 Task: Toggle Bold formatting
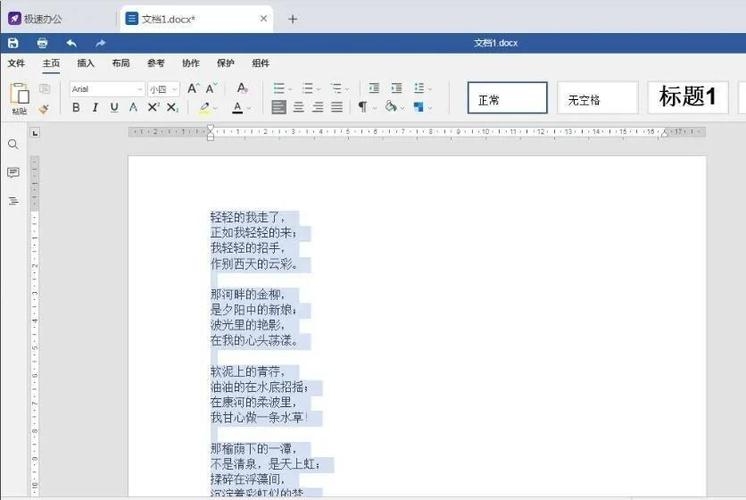click(x=76, y=108)
